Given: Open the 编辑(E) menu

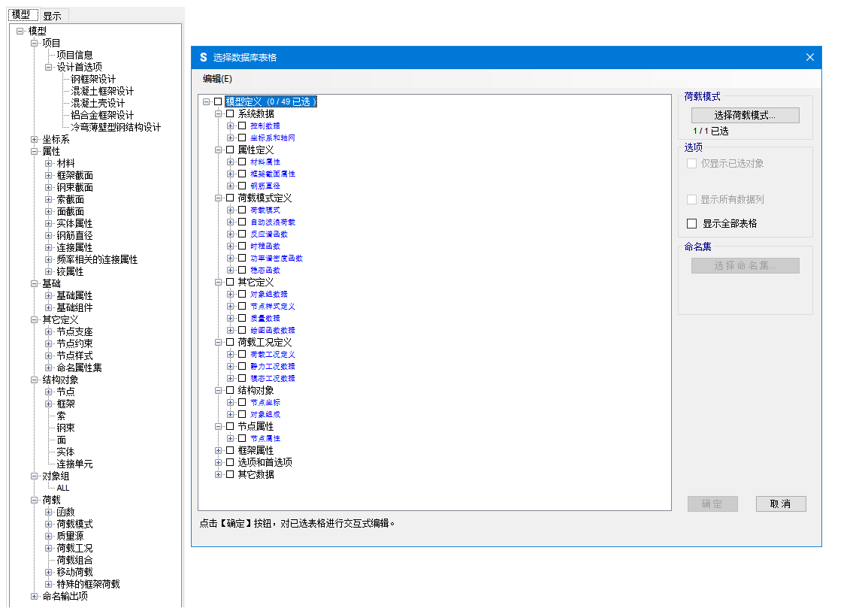Looking at the screenshot, I should click(217, 78).
